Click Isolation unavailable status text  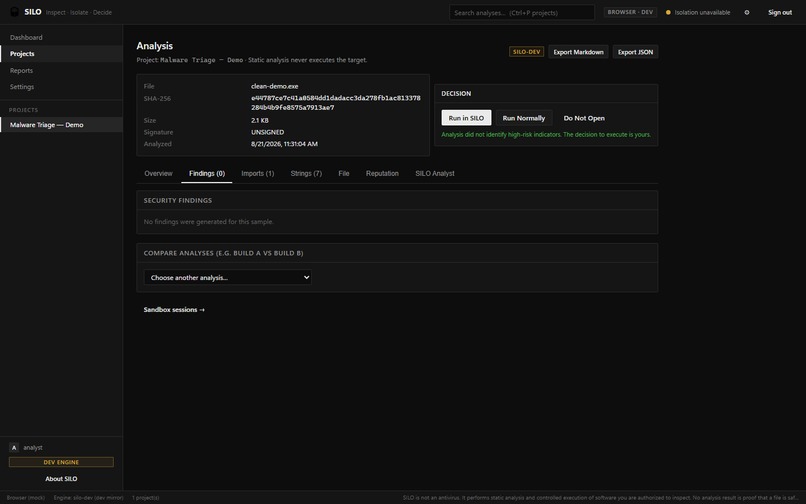tap(702, 12)
